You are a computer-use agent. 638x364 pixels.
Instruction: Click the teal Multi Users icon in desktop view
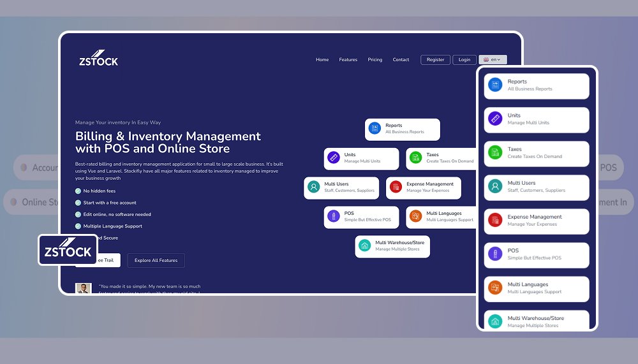[313, 187]
